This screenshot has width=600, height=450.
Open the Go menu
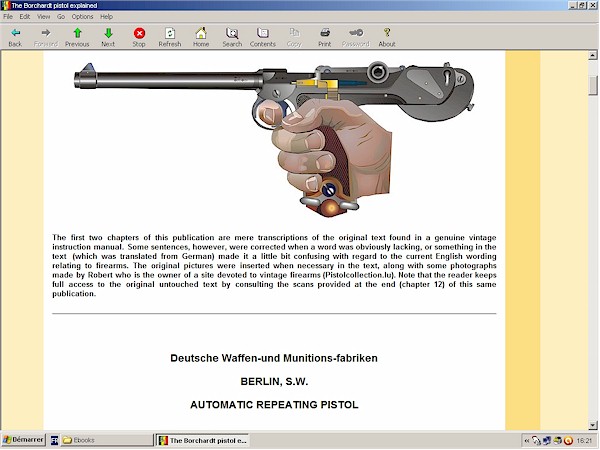(x=61, y=16)
